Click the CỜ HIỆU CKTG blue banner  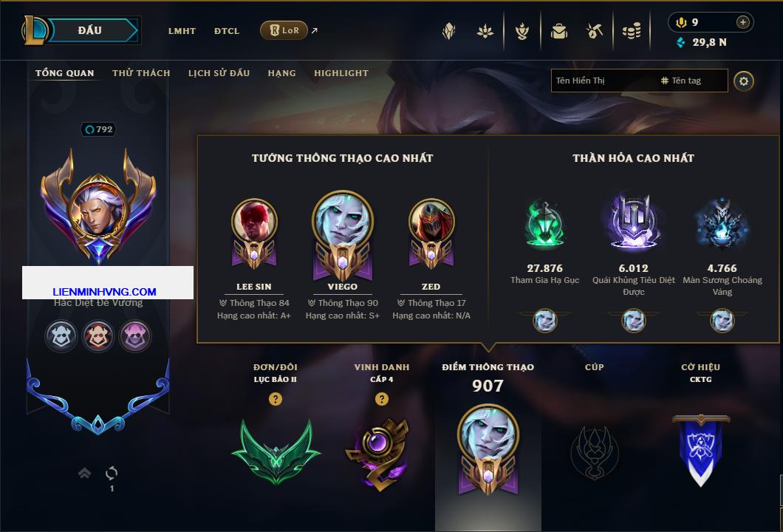[x=700, y=450]
